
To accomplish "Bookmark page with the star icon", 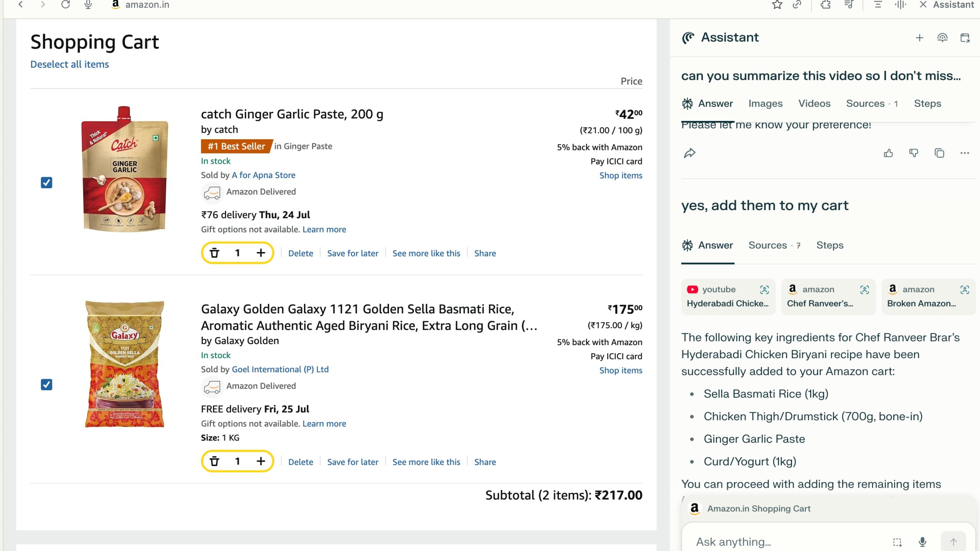I will (x=777, y=5).
